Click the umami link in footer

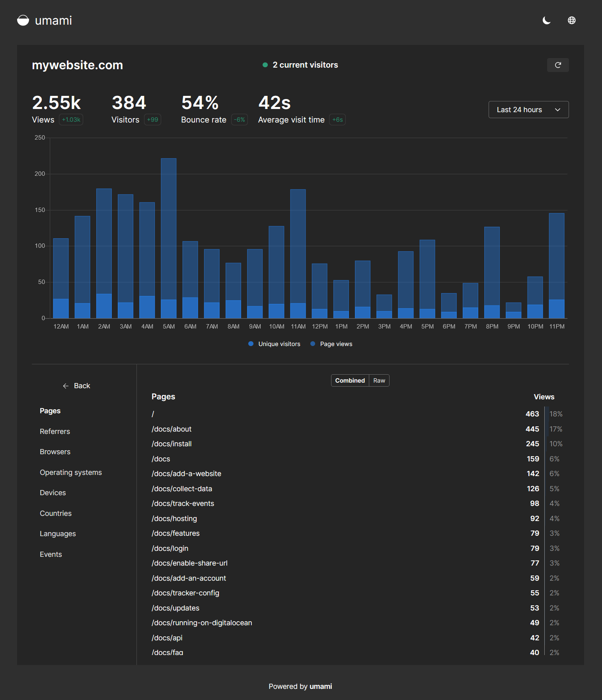[x=321, y=686]
